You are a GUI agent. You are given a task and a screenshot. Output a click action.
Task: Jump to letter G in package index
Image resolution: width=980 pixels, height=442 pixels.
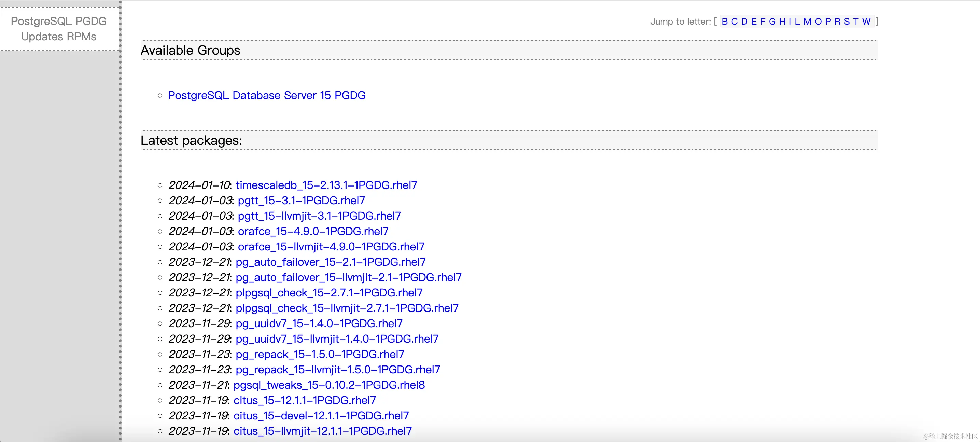pos(772,22)
